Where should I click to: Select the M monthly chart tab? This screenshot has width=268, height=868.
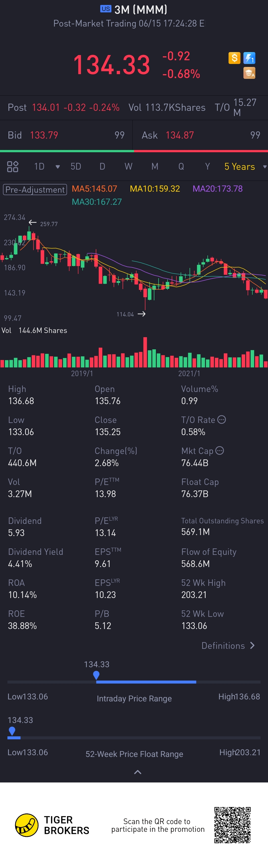pyautogui.click(x=155, y=166)
